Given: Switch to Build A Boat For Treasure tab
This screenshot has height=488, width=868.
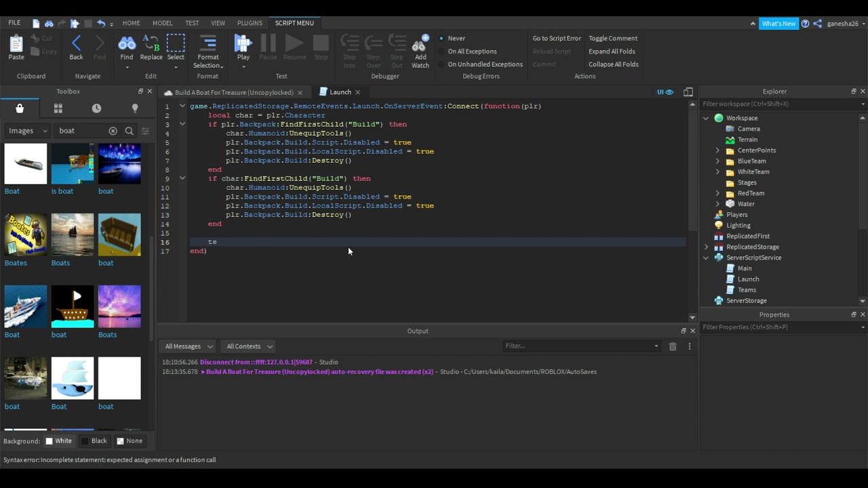Looking at the screenshot, I should (233, 92).
